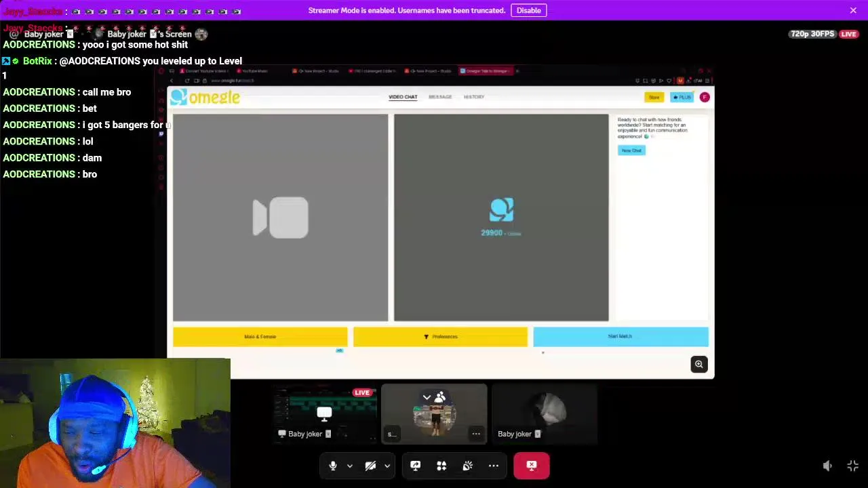
Task: Select the Convert Youtube Videos browser tab
Action: click(205, 70)
